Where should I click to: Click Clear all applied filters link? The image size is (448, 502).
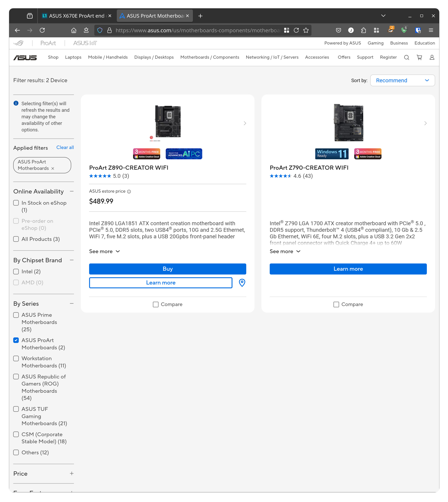pos(65,147)
